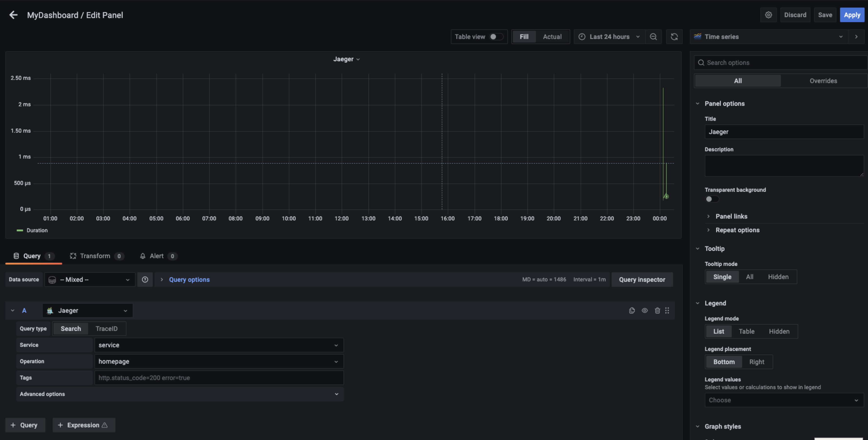The image size is (868, 440).
Task: Set tooltip mode to All
Action: click(750, 277)
